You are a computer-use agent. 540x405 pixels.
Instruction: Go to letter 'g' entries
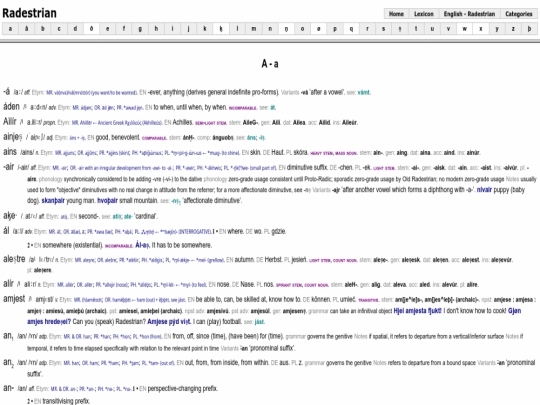point(140,29)
